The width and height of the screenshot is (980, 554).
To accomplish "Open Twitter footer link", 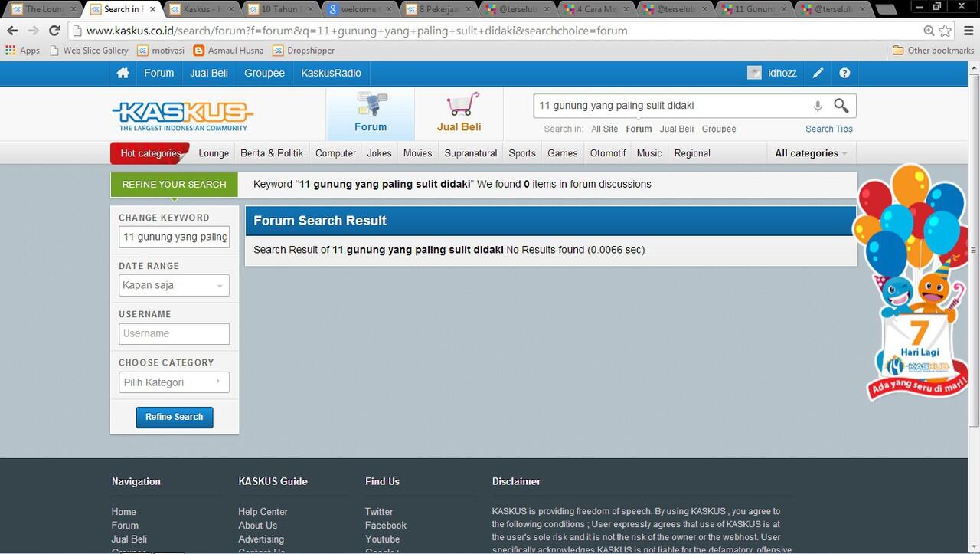I will 379,512.
